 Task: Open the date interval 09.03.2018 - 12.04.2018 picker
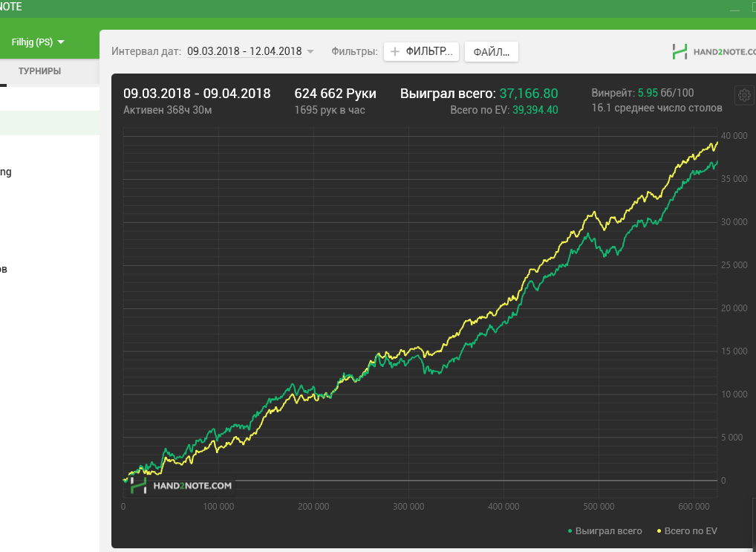click(244, 51)
